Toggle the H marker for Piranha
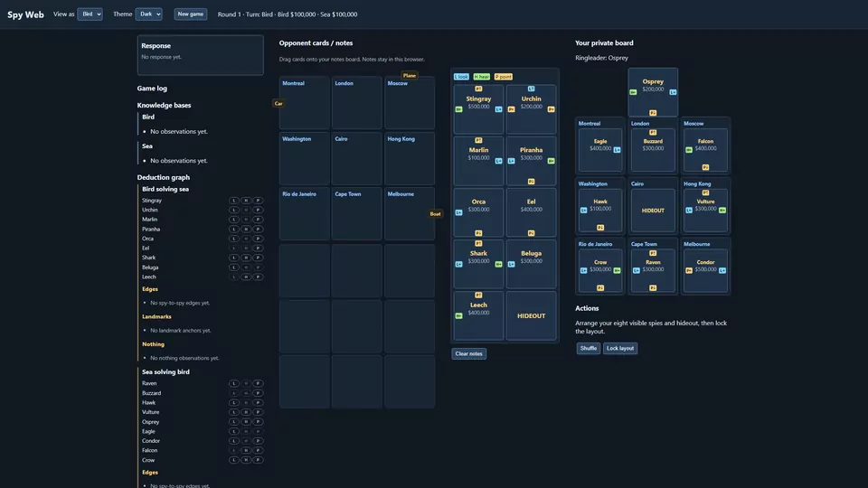This screenshot has width=868, height=488. click(x=246, y=229)
